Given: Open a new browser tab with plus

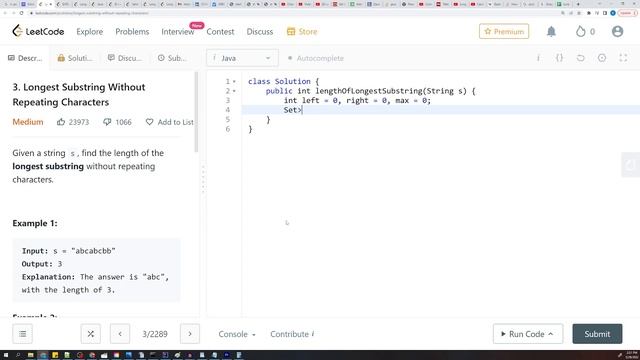Looking at the screenshot, I should [x=578, y=4].
